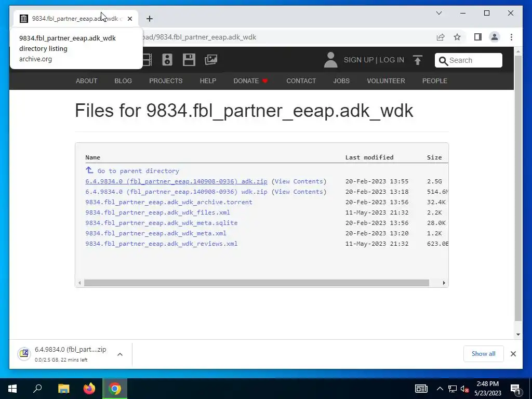Open the HELP menu item
Image resolution: width=532 pixels, height=399 pixels.
pyautogui.click(x=208, y=81)
